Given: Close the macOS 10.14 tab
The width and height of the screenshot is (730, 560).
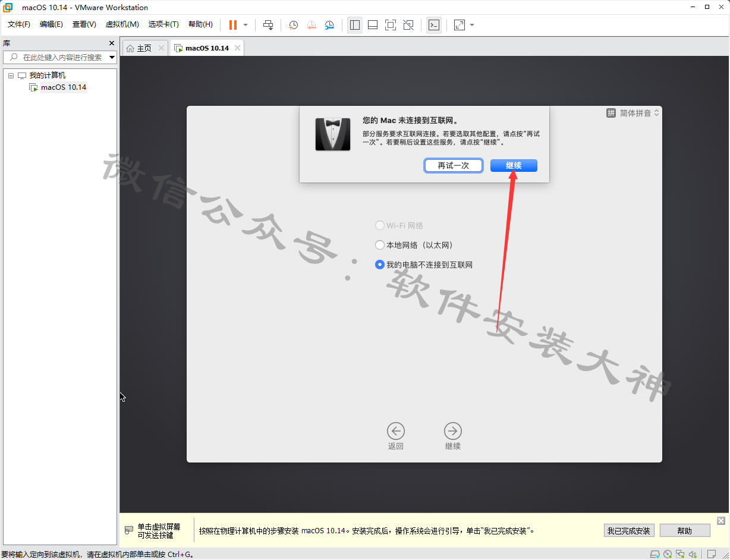Looking at the screenshot, I should point(237,48).
